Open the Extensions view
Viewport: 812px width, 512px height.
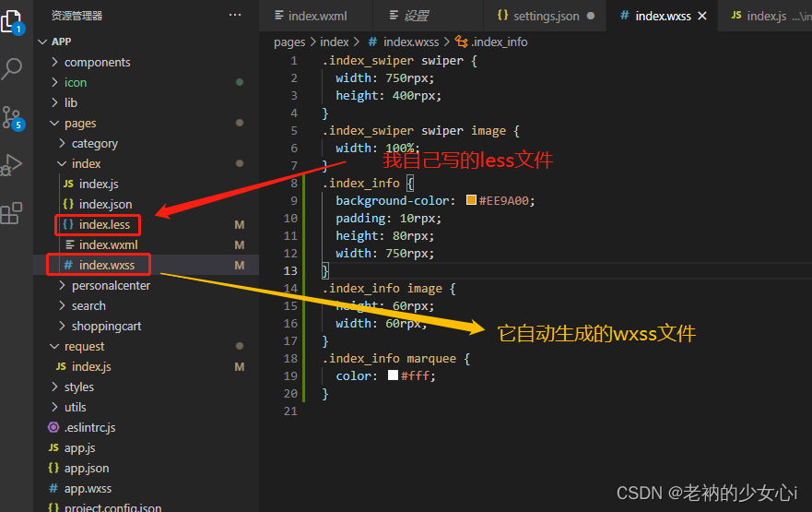click(x=11, y=213)
